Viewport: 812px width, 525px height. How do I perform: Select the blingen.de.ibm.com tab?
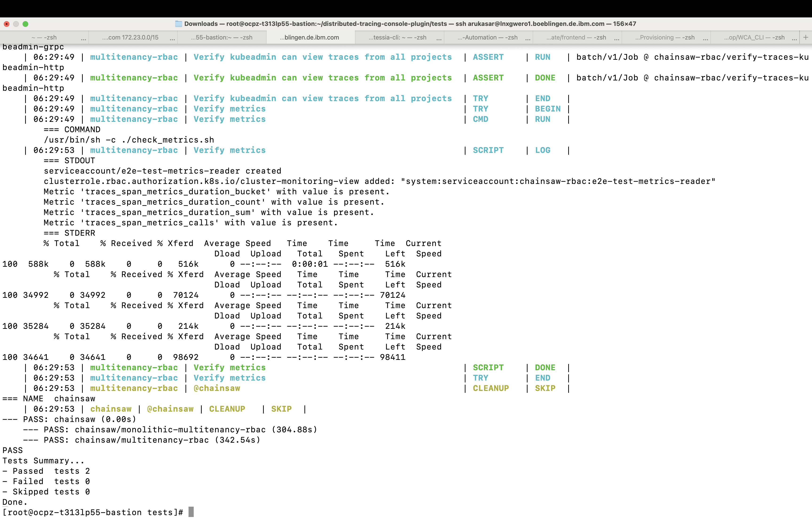[x=309, y=37]
